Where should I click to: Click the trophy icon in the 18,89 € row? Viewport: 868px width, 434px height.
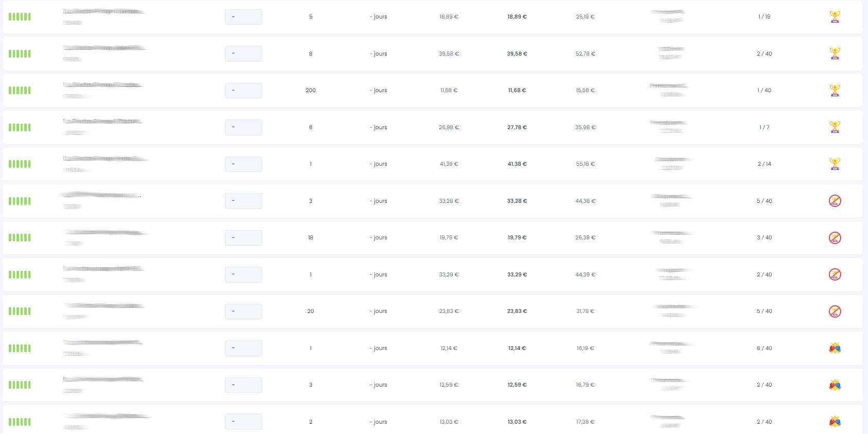point(835,17)
